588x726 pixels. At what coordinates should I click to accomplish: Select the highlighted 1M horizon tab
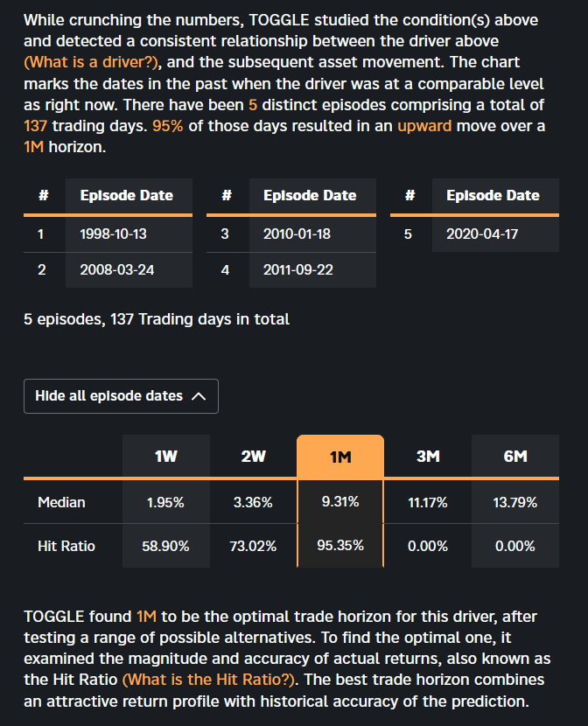tap(340, 457)
